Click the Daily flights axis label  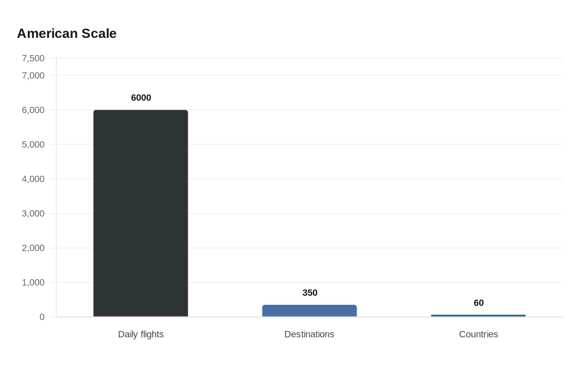coord(141,334)
